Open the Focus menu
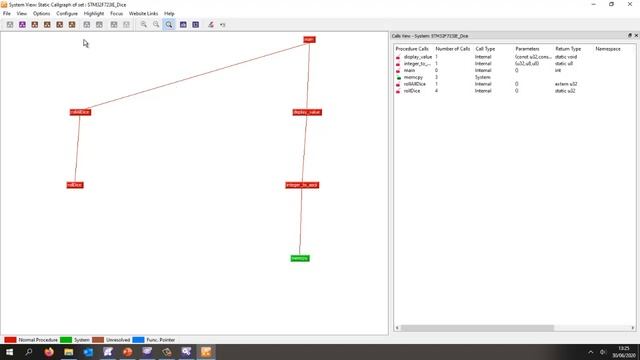 click(x=116, y=13)
